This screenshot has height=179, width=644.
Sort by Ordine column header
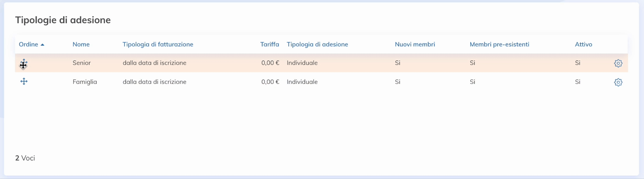tap(29, 44)
